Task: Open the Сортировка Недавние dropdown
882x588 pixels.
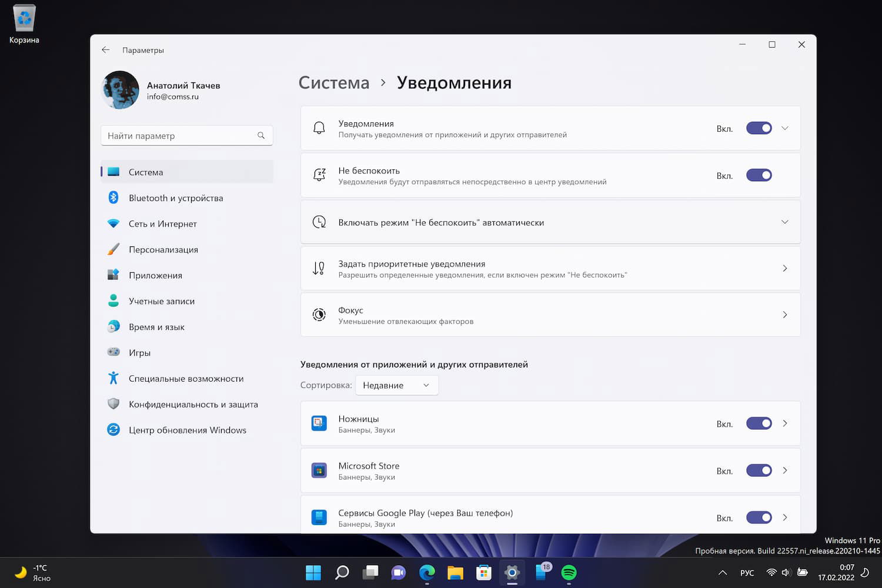Action: (397, 385)
